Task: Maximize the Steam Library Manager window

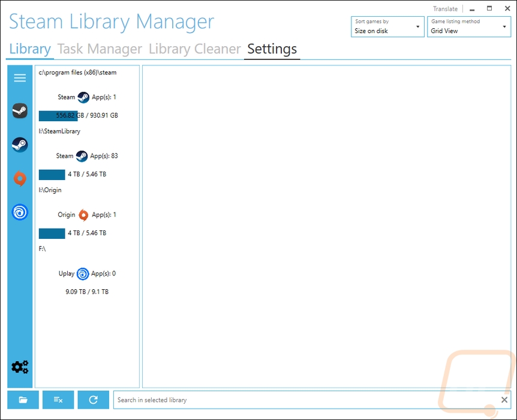Action: coord(489,8)
